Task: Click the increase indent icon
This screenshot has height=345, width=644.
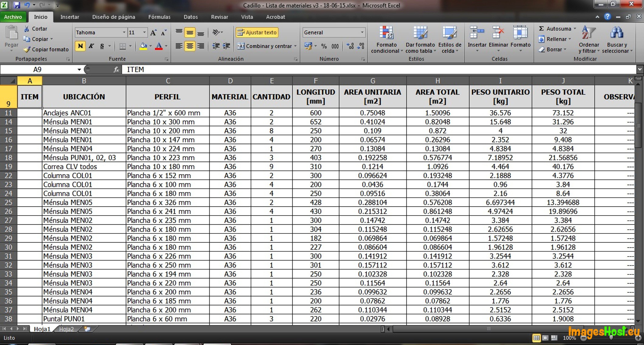Action: coord(226,46)
